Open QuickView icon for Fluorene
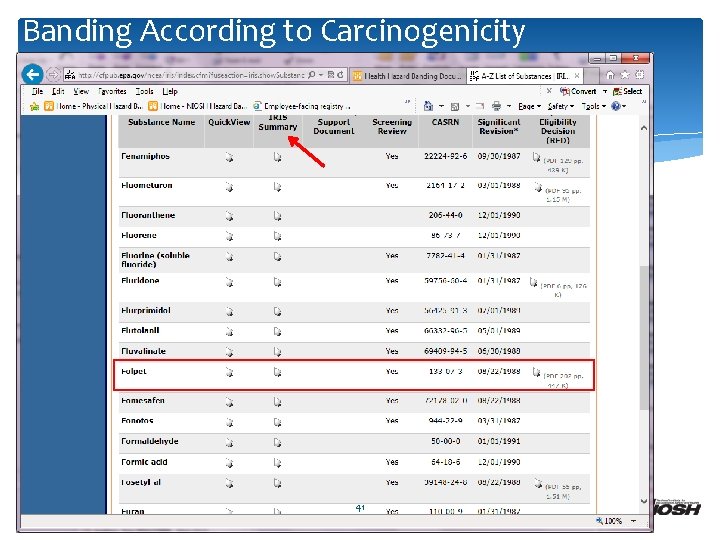 coord(229,236)
